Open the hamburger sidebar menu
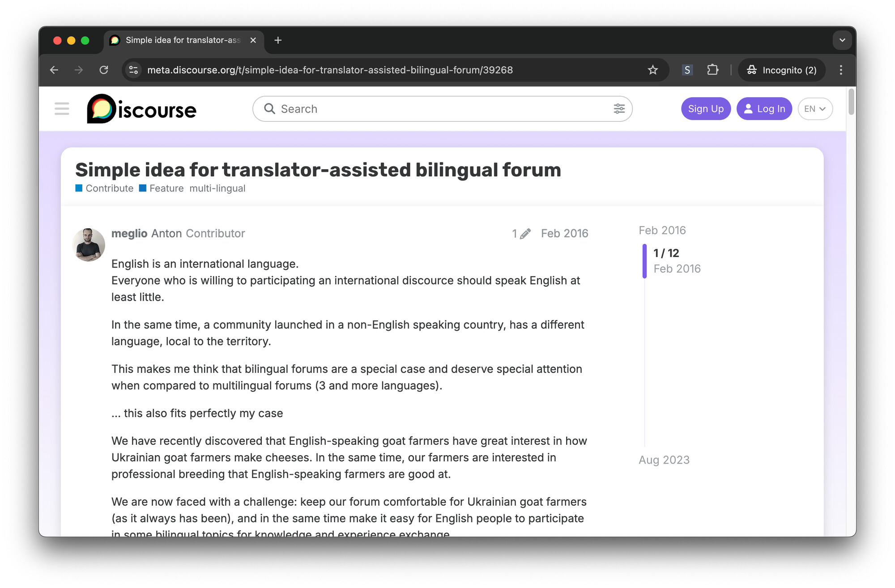The width and height of the screenshot is (895, 588). [x=62, y=109]
